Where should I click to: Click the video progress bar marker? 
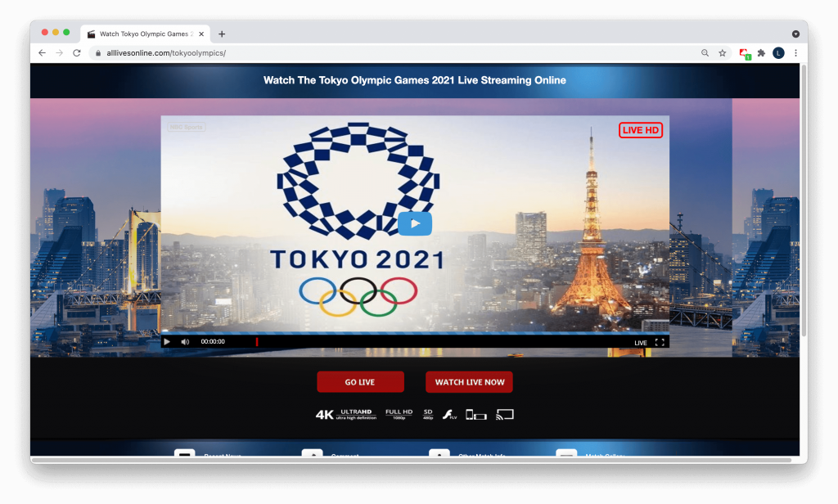pyautogui.click(x=257, y=342)
